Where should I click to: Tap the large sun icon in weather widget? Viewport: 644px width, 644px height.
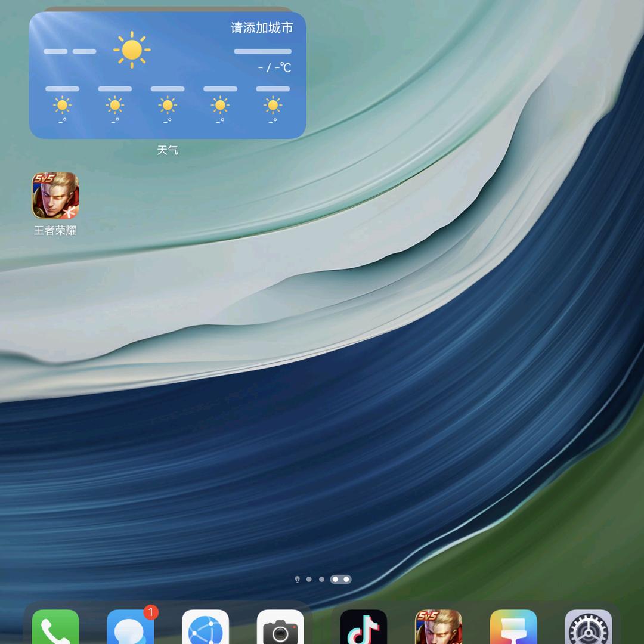pos(131,50)
